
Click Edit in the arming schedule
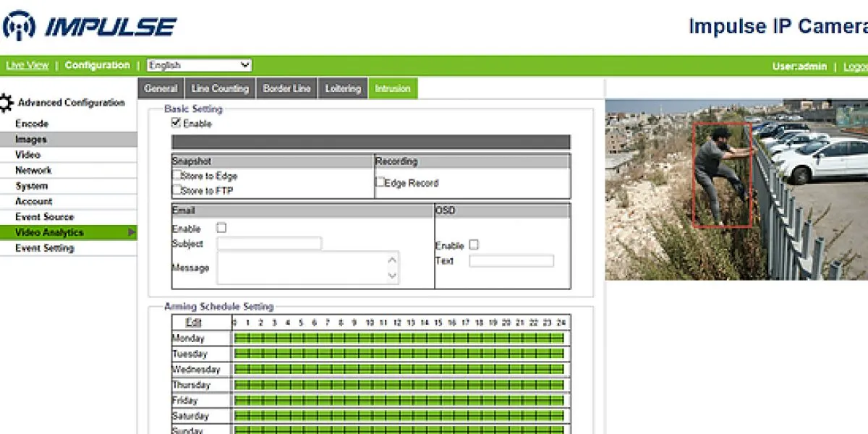point(193,323)
